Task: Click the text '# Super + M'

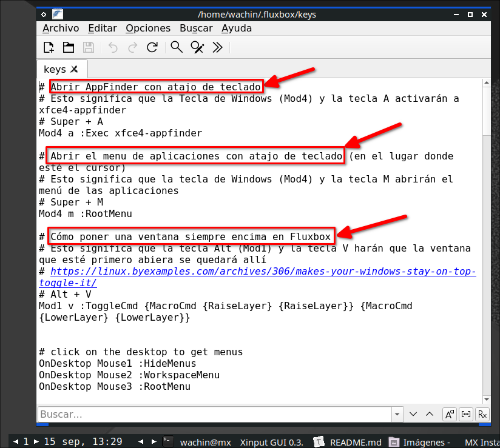Action: (x=71, y=202)
